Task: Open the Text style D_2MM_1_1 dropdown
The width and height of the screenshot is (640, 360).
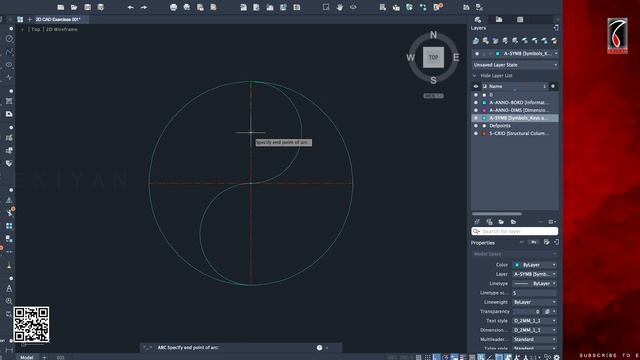Action: click(x=534, y=321)
